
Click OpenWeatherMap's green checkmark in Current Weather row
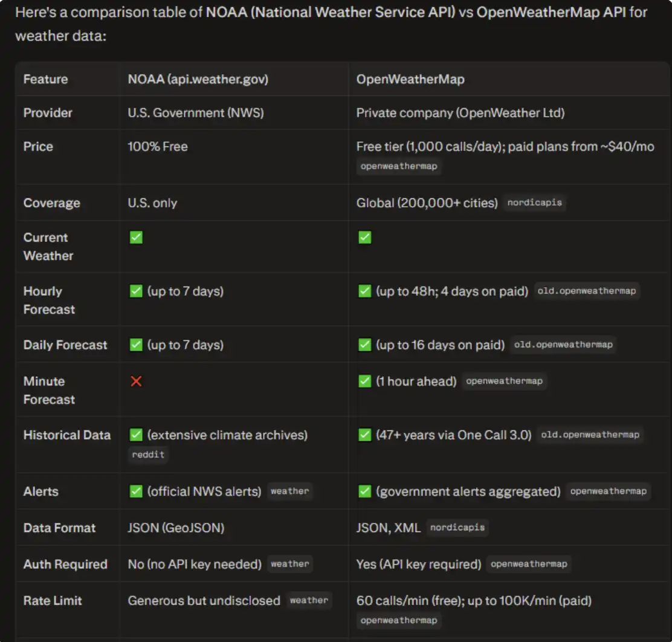364,238
